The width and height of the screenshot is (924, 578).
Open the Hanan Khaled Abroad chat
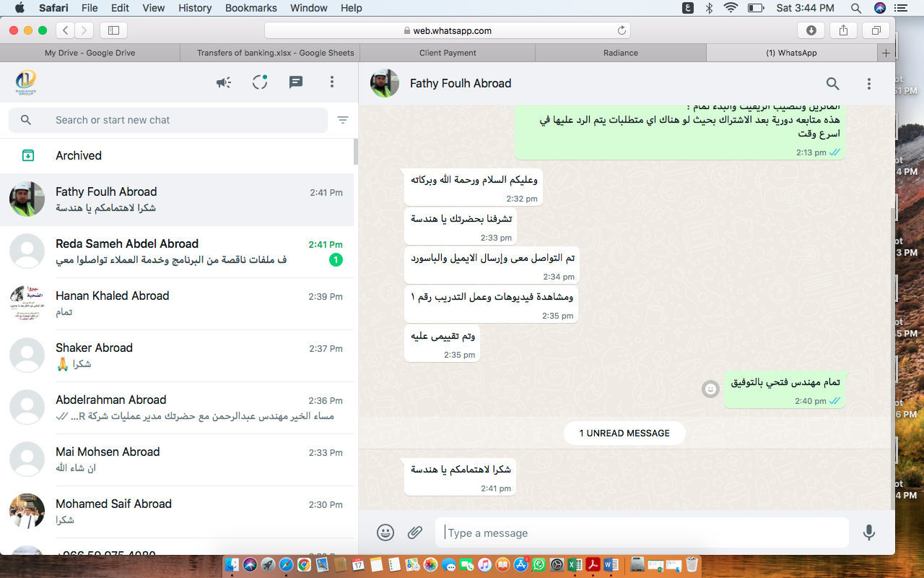pos(177,303)
